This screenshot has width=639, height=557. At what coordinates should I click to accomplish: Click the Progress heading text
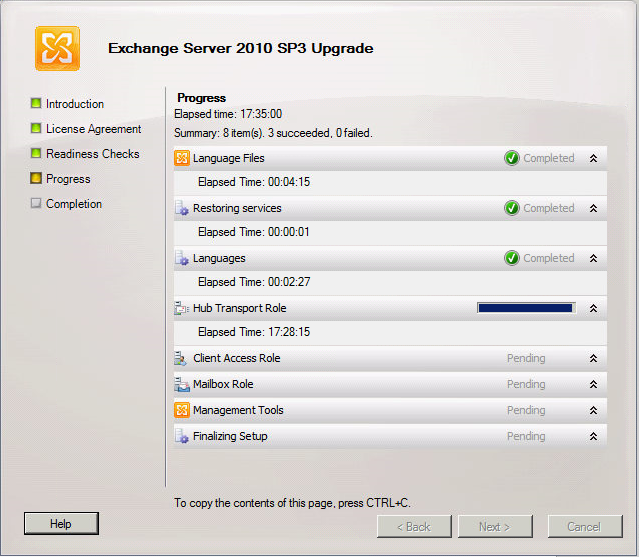point(202,98)
